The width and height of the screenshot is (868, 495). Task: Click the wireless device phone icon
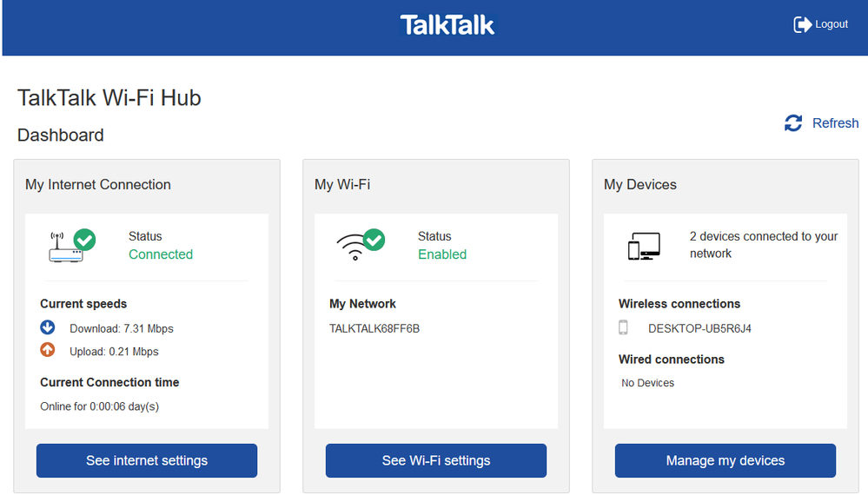[x=623, y=328]
